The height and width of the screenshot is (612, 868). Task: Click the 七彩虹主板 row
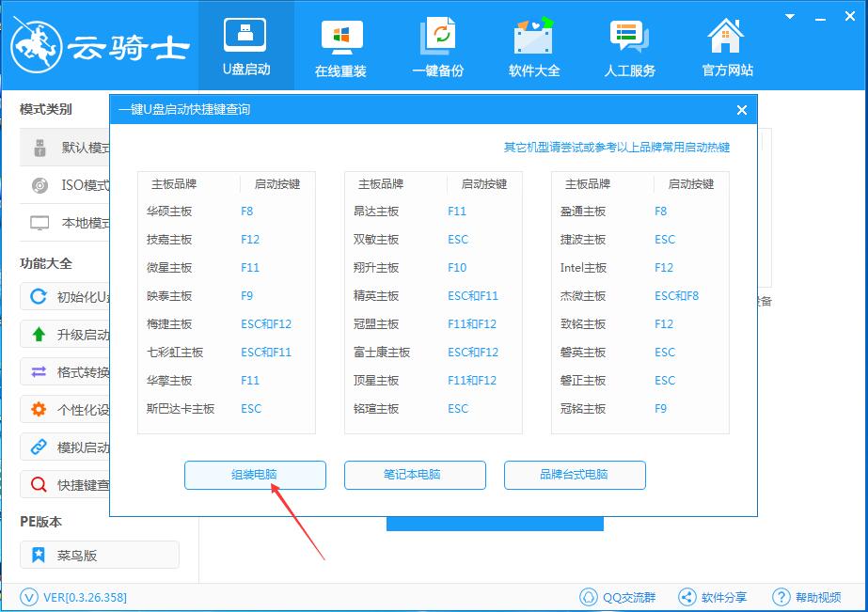click(226, 353)
